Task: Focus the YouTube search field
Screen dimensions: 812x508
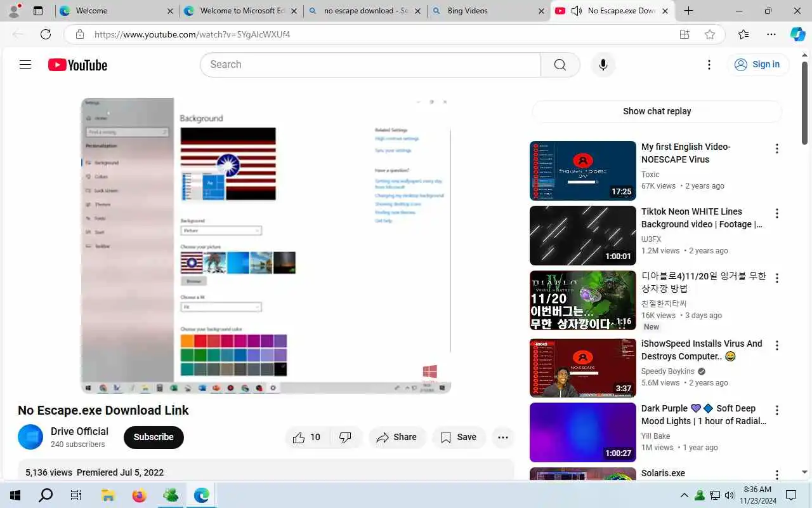Action: tap(370, 65)
